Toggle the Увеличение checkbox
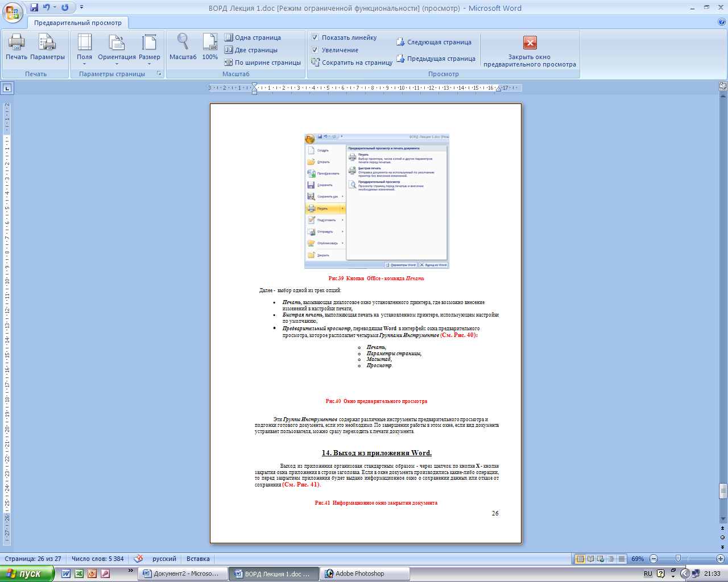This screenshot has height=582, width=728. tap(315, 50)
